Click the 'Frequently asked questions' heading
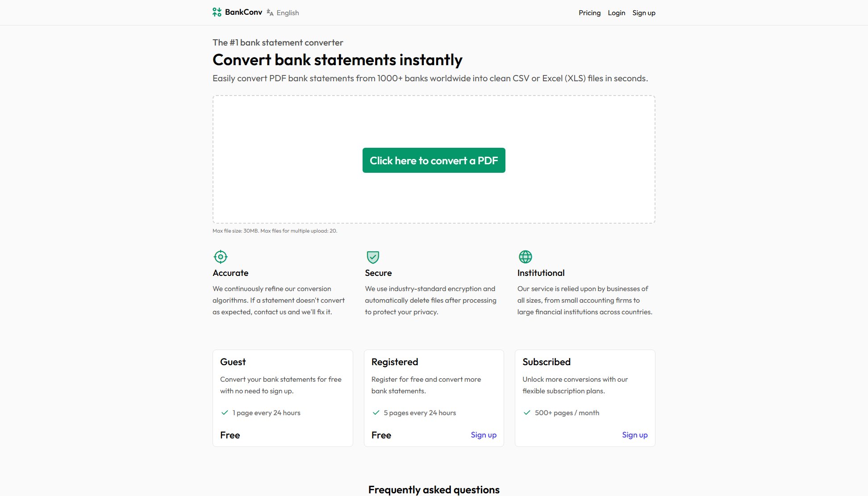868x496 pixels. tap(434, 489)
